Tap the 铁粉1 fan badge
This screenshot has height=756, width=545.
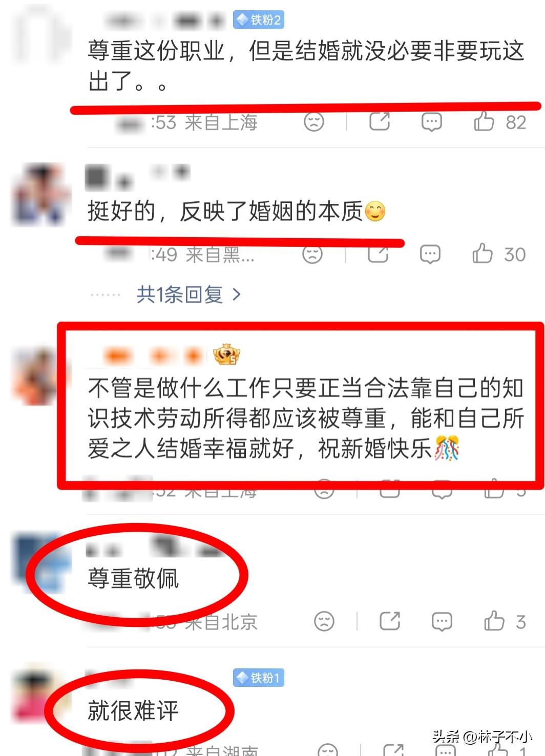259,678
